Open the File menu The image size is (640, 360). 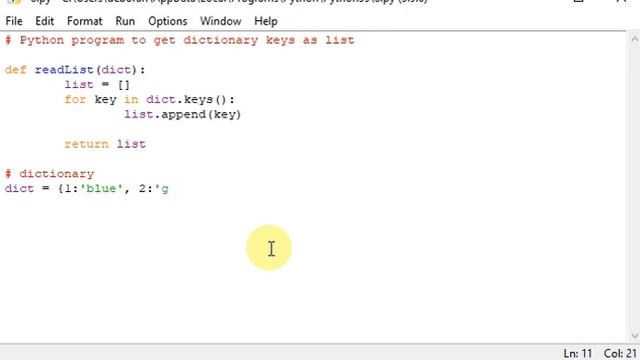coord(14,21)
